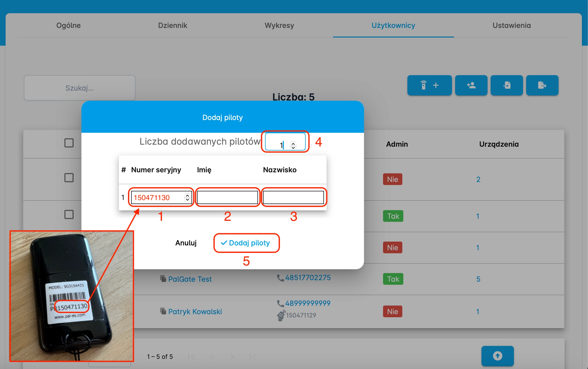This screenshot has width=588, height=369.
Task: Click phone icon next to 48999999999
Action: 280,303
